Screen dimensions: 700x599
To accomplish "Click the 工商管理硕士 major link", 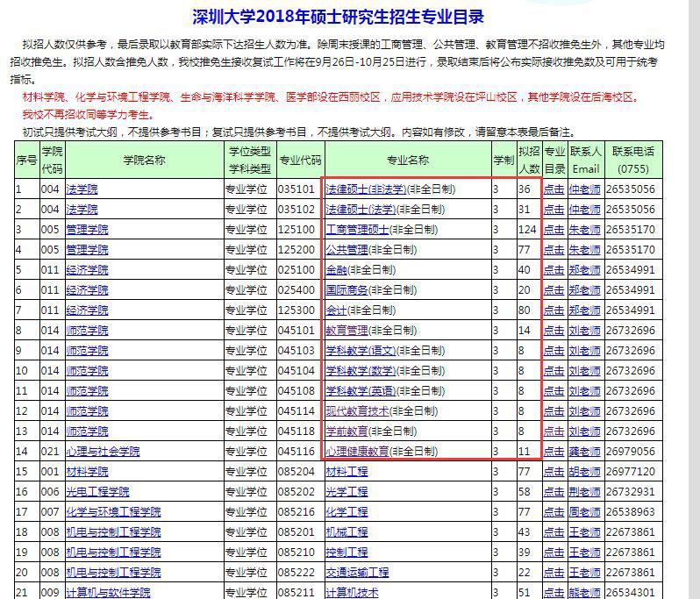I will coord(357,230).
